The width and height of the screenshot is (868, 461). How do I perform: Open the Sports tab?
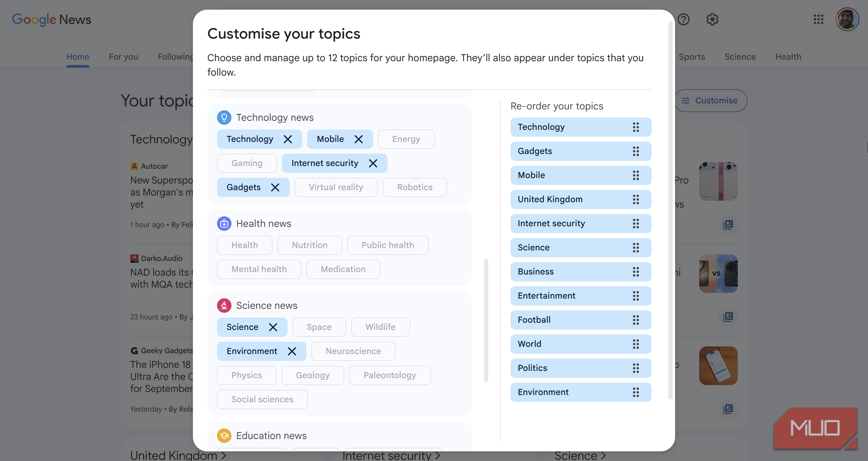pos(692,57)
